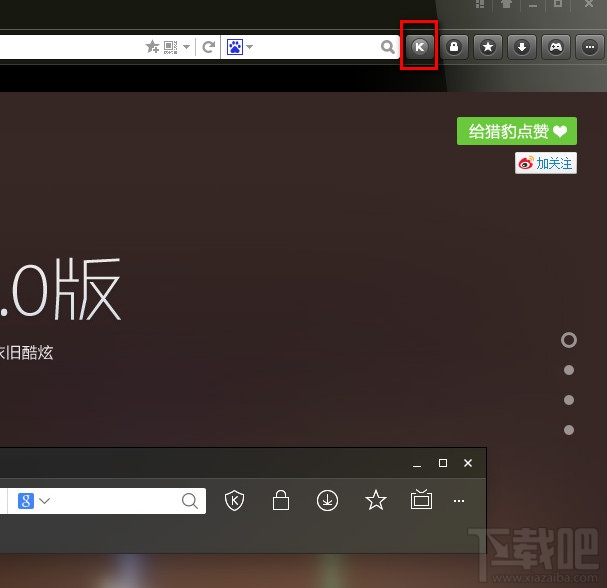Click the top search input field

tap(316, 47)
